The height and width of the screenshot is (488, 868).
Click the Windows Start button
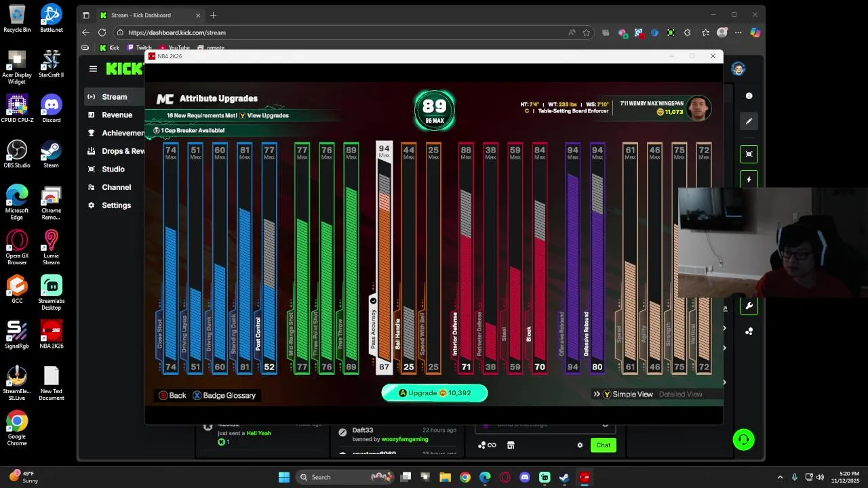(284, 477)
